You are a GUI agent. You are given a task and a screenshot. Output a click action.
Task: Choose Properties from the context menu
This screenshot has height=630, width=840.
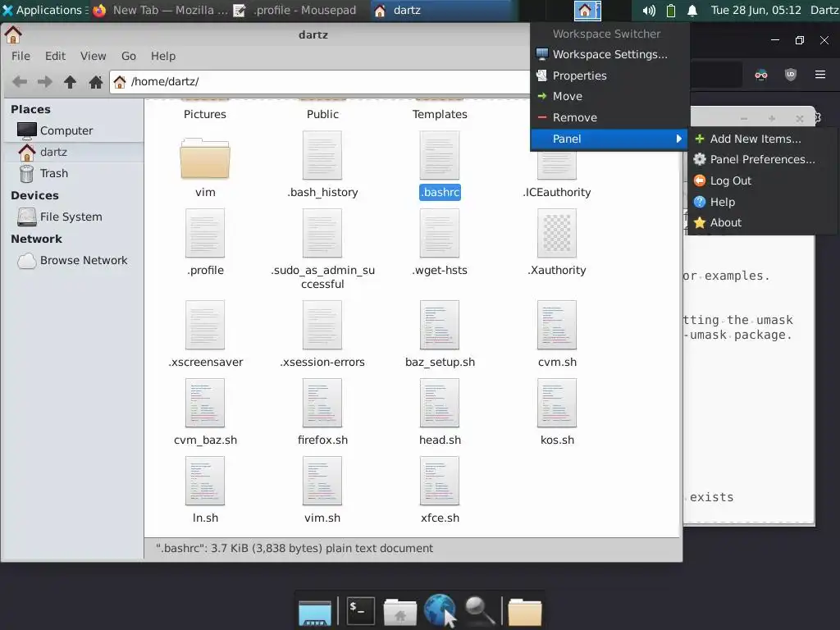609,75
